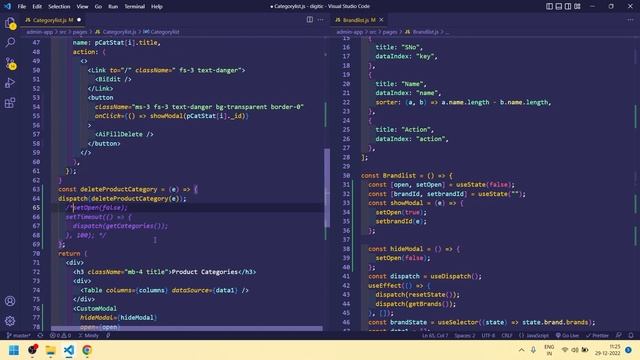Open more actions for right editor group
The height and width of the screenshot is (360, 640).
[631, 20]
